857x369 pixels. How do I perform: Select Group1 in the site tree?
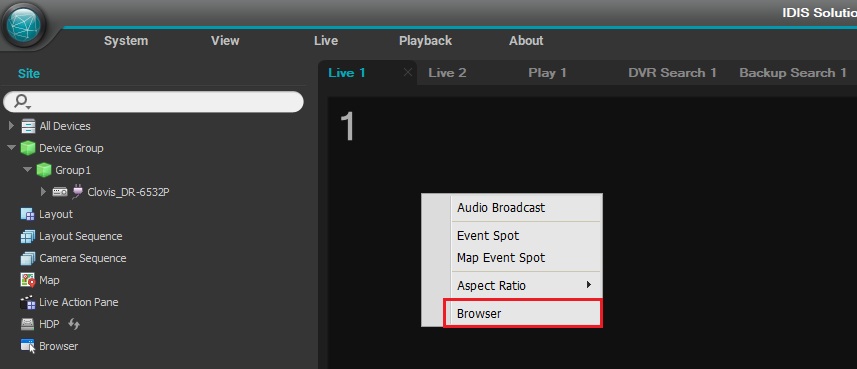click(73, 171)
